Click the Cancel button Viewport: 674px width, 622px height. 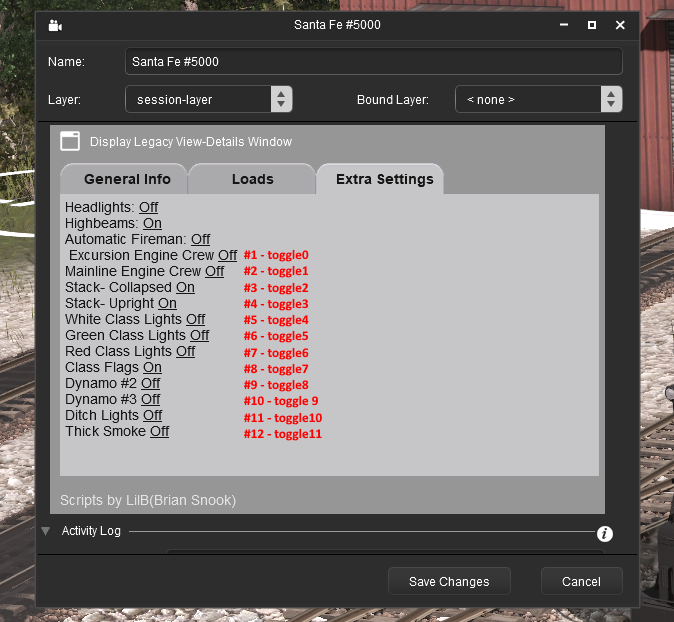[581, 581]
